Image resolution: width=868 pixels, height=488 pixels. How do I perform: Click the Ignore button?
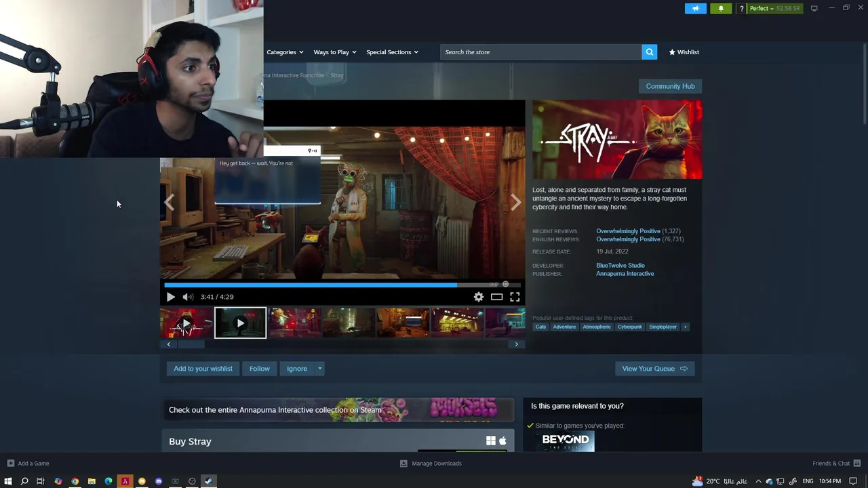[297, 369]
